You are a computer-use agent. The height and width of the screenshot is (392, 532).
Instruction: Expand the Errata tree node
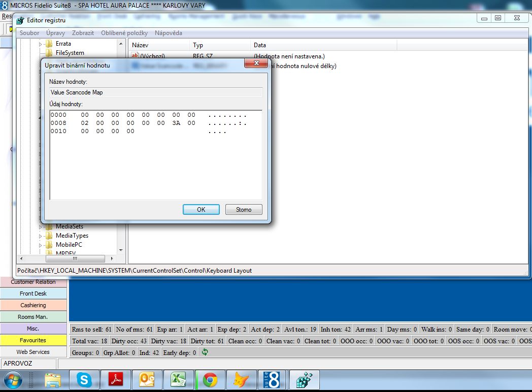coord(41,44)
